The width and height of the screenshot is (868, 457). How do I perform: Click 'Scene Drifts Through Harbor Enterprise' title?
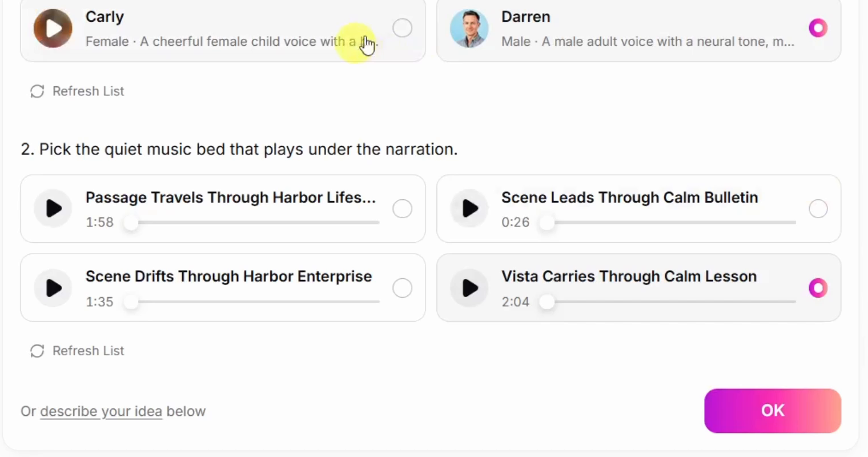pyautogui.click(x=229, y=276)
